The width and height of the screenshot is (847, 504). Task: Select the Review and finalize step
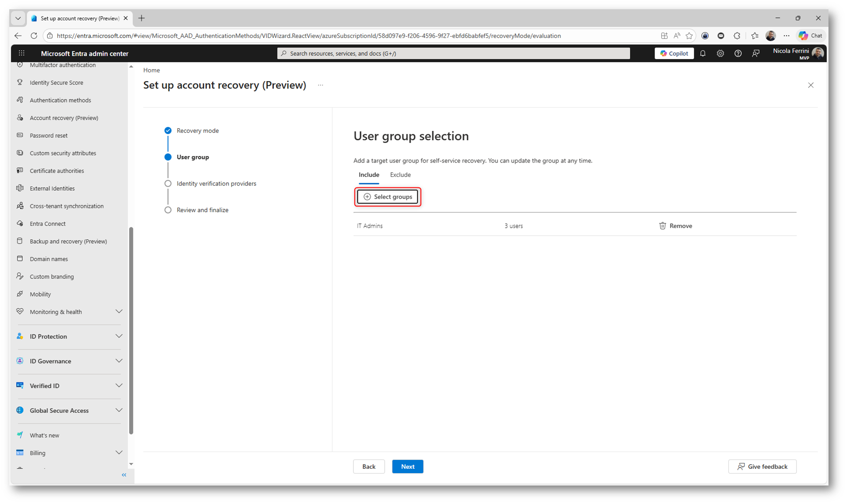pos(202,210)
